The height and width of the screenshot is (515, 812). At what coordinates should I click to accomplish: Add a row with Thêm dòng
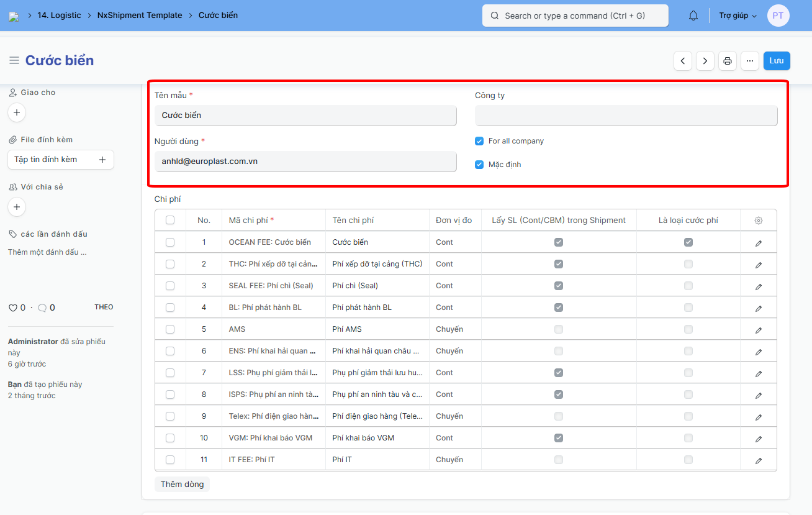tap(182, 484)
